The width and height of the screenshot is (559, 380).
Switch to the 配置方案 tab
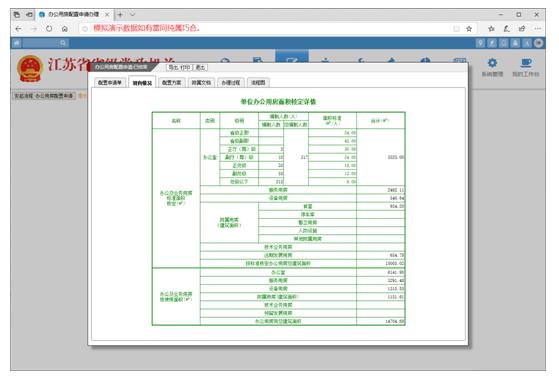point(171,82)
